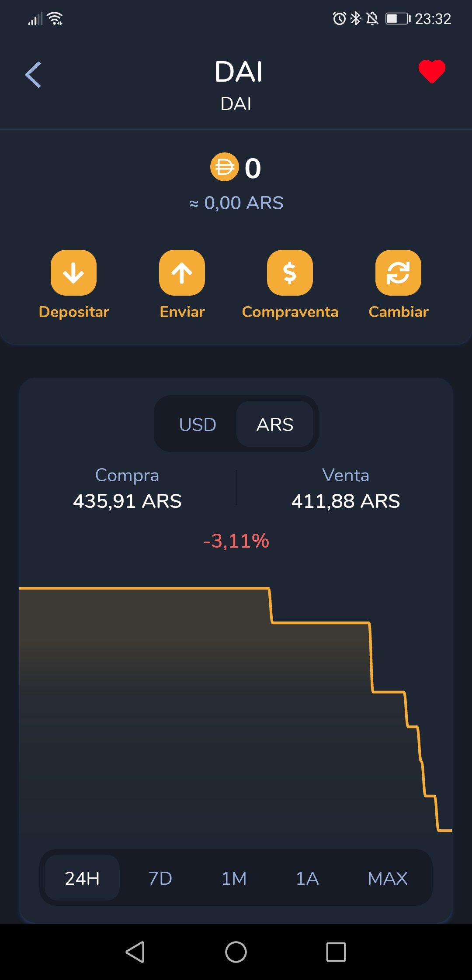Tap the back arrow icon

click(33, 75)
